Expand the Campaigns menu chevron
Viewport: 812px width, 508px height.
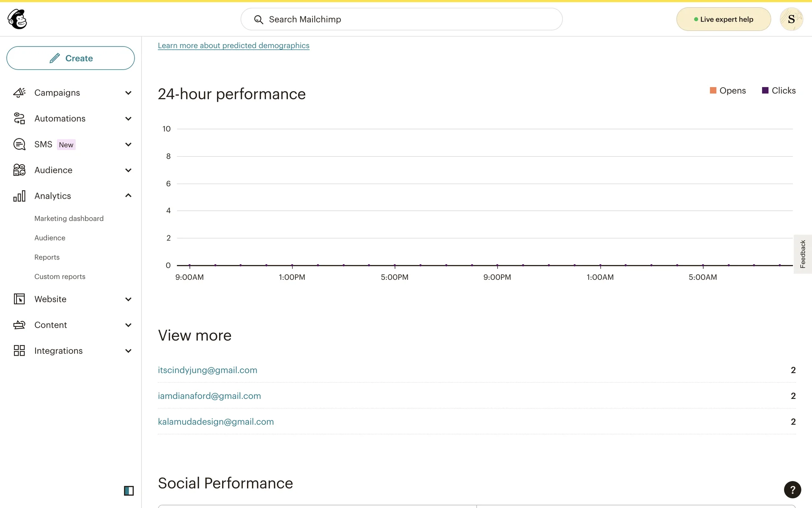128,93
